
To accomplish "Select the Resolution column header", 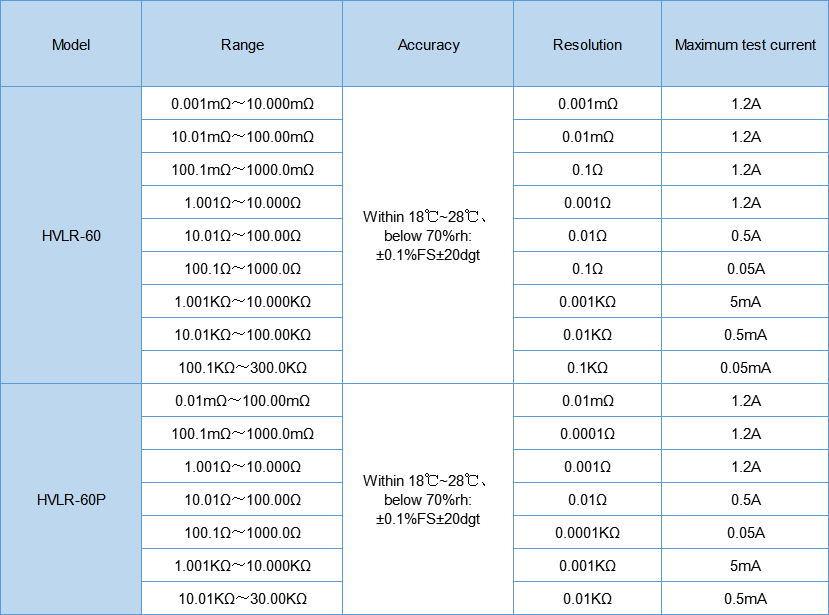I will (587, 45).
